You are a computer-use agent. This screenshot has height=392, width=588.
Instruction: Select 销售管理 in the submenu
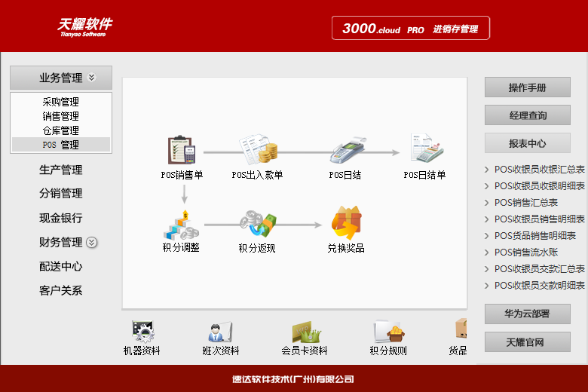pos(61,116)
